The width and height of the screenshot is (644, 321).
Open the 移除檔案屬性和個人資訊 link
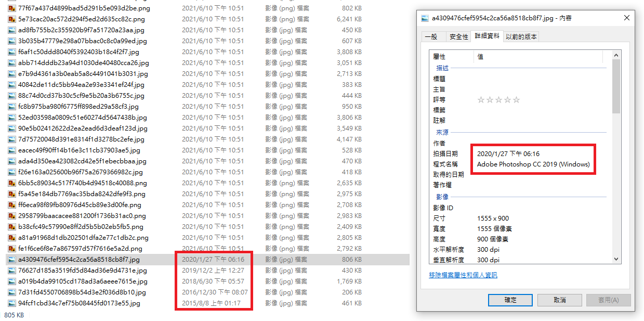[463, 275]
